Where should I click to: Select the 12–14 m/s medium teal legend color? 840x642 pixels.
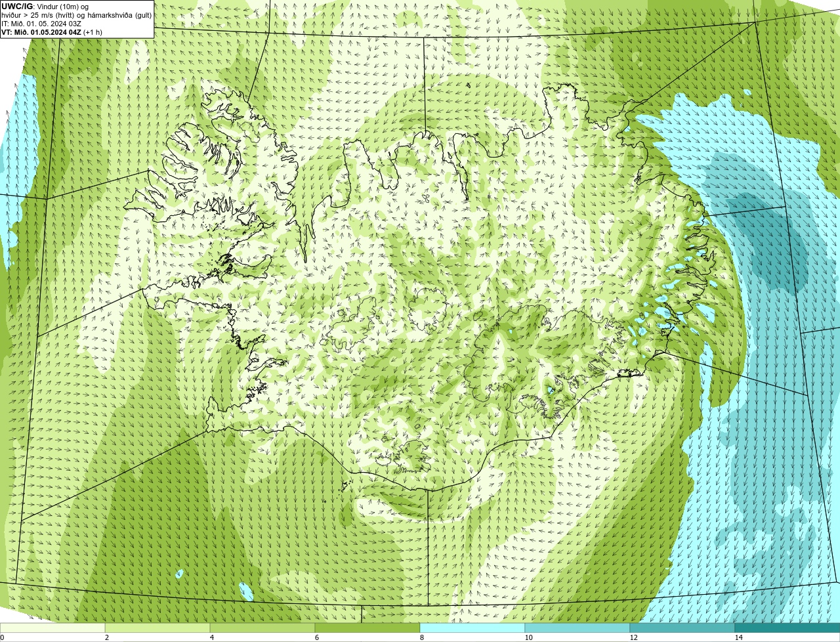click(682, 628)
